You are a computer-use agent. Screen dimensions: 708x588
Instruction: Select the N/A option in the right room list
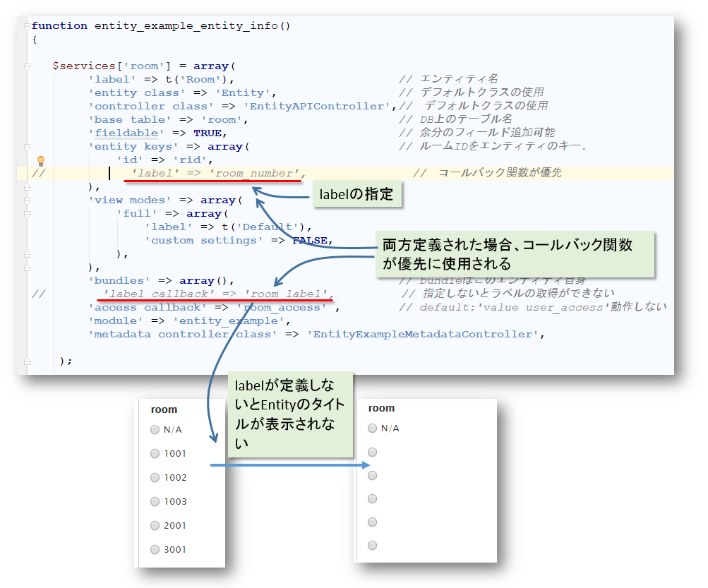coord(372,428)
